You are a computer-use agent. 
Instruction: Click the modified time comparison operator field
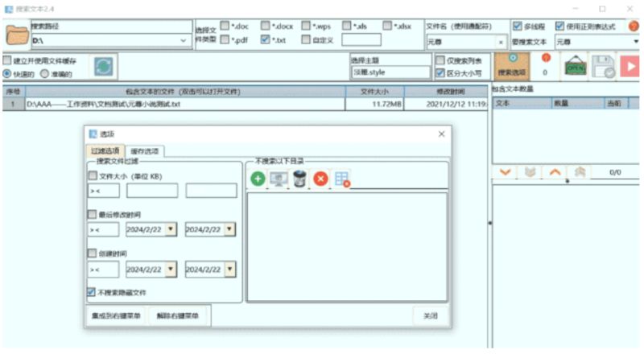click(103, 229)
